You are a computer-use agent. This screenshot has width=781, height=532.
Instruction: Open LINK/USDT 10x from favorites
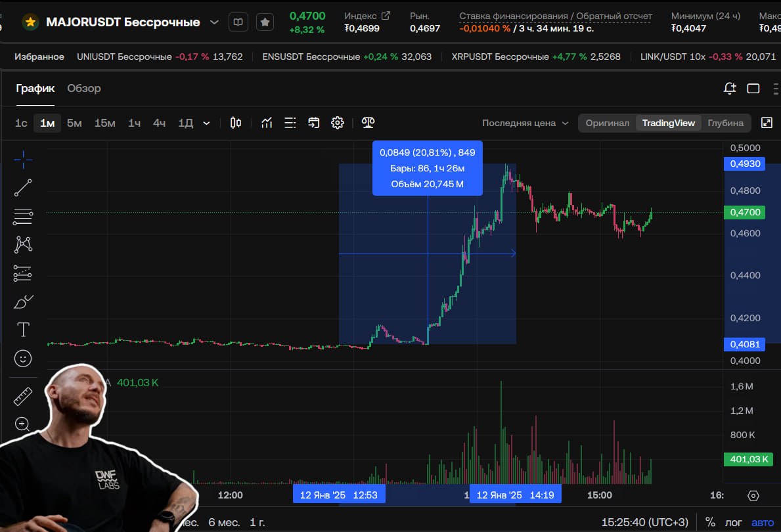[708, 56]
